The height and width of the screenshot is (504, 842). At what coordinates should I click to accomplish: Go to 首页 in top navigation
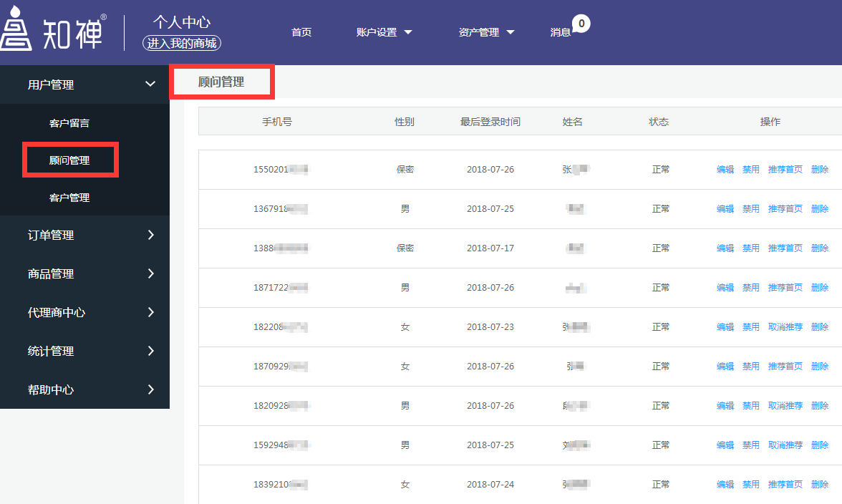coord(301,32)
